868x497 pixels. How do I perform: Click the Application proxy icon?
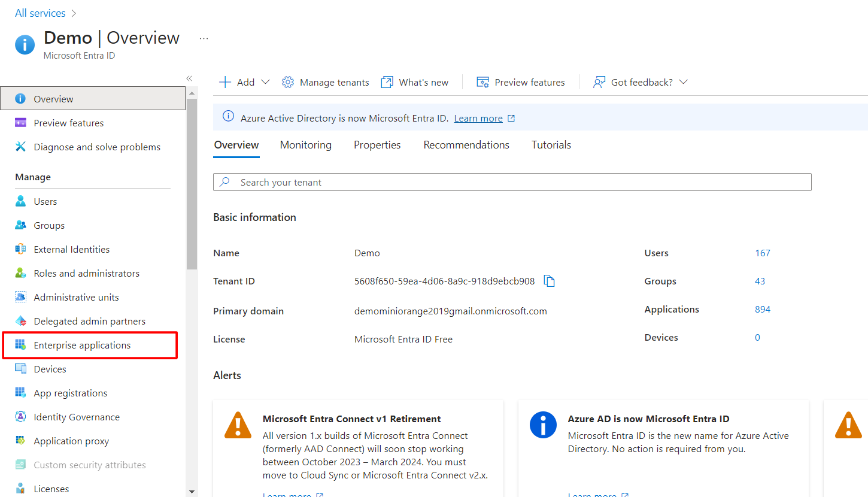point(21,441)
